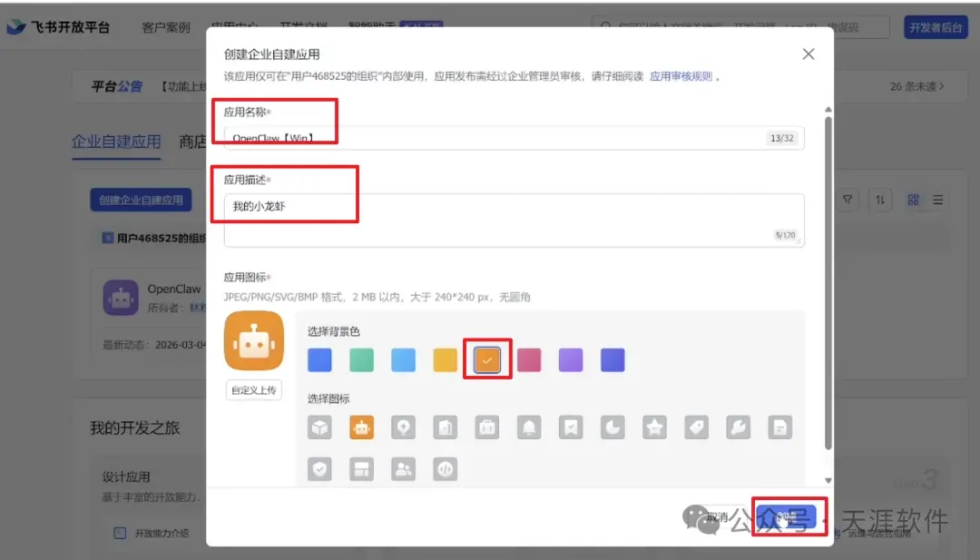Choose the light bulb app icon

(x=403, y=427)
